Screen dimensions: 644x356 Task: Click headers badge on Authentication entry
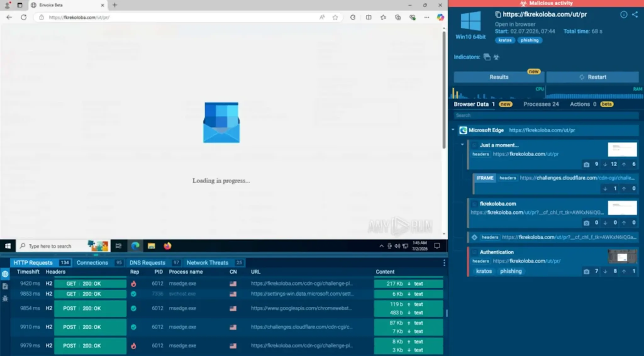481,261
